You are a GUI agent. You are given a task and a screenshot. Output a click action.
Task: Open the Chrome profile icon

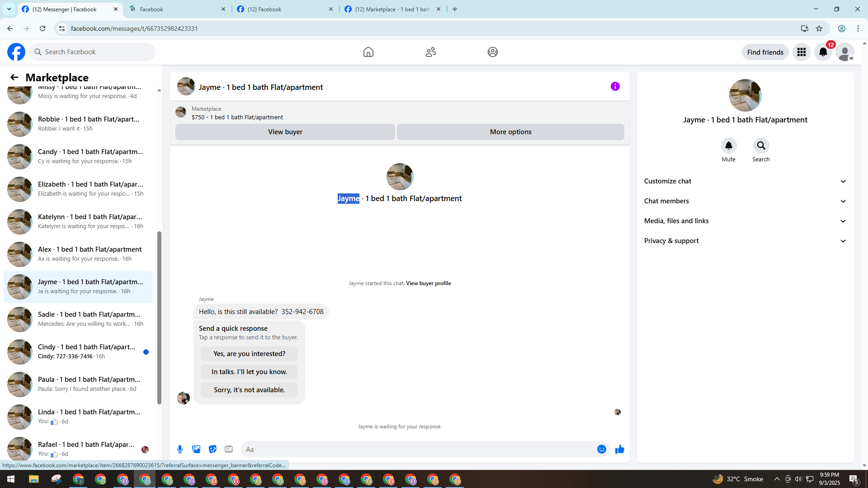pos(842,28)
